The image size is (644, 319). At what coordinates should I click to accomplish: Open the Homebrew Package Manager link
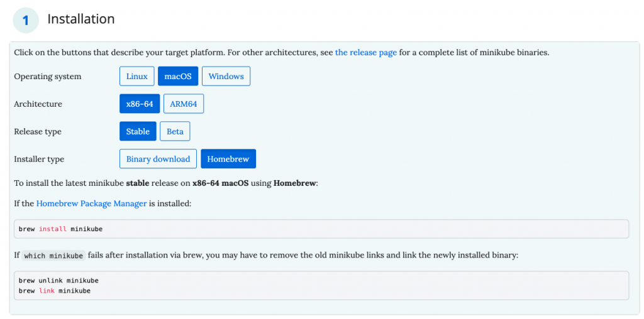point(92,203)
